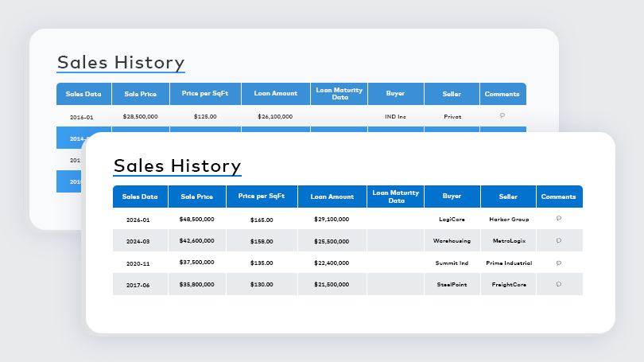Click the Privat seller in back window
Image resolution: width=644 pixels, height=362 pixels.
[x=452, y=116]
